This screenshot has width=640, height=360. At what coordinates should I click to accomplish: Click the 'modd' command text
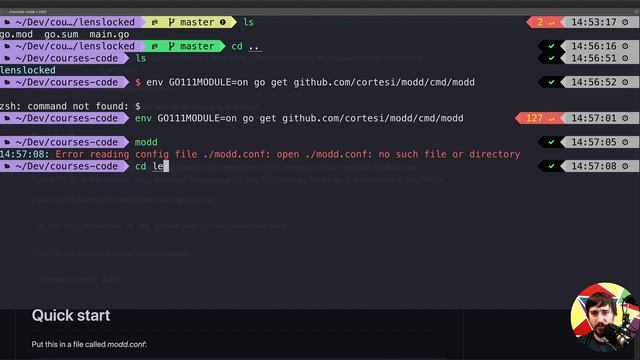point(146,142)
